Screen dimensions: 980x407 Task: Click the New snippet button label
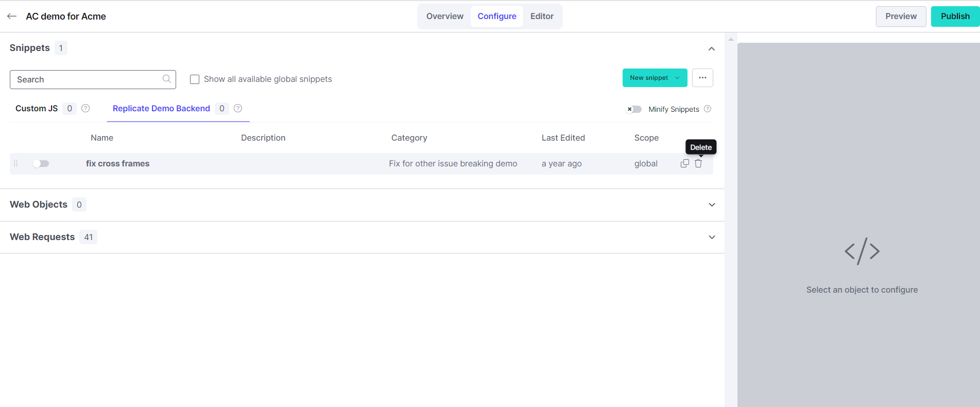(649, 78)
